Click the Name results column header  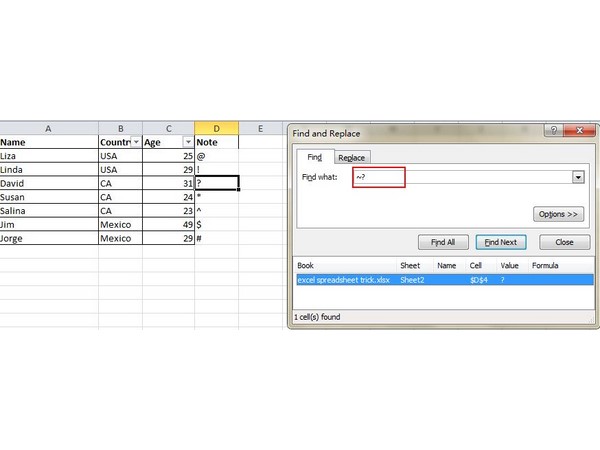point(449,266)
